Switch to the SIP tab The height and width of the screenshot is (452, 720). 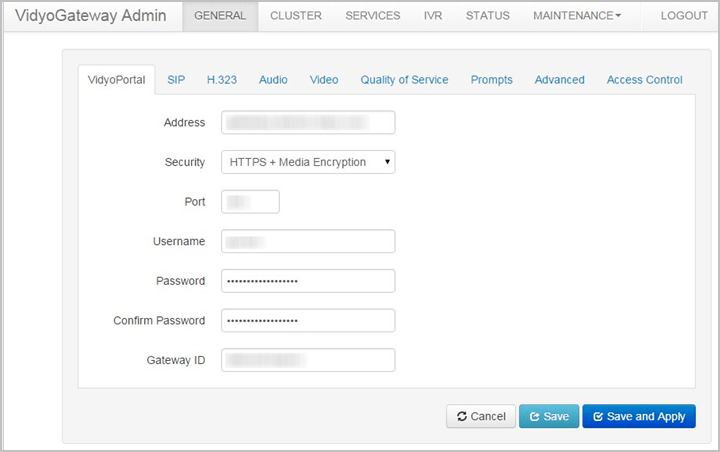(176, 80)
